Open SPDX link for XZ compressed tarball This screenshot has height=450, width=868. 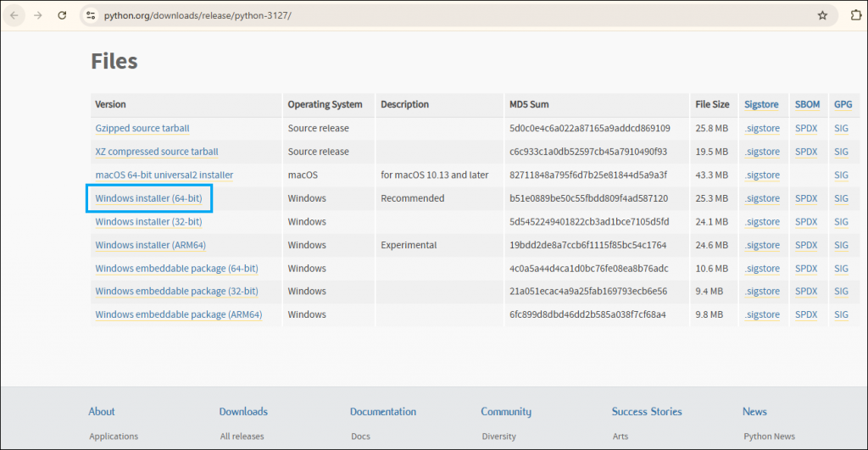805,152
